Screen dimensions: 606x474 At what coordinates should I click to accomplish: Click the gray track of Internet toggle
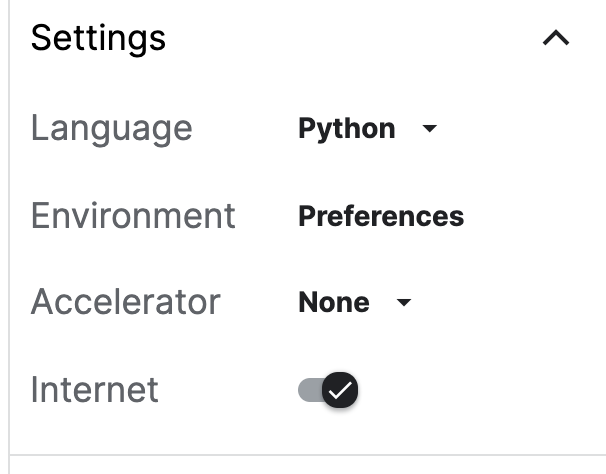[x=308, y=390]
